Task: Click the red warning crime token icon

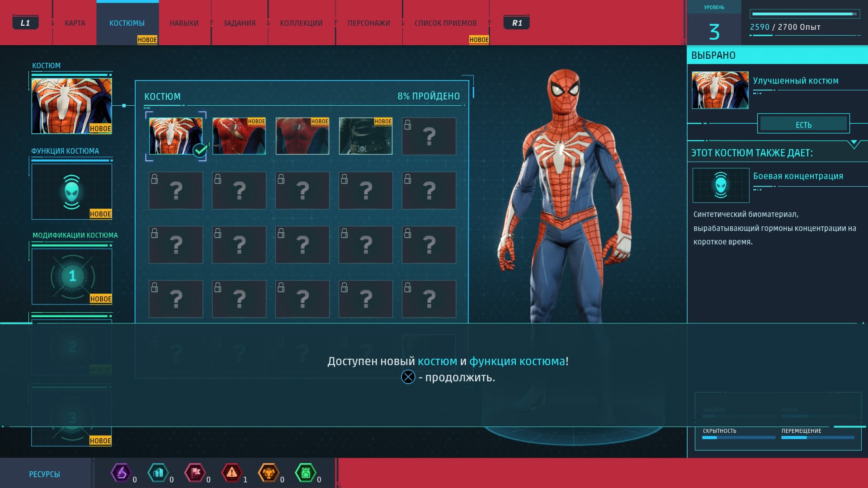Action: click(231, 473)
